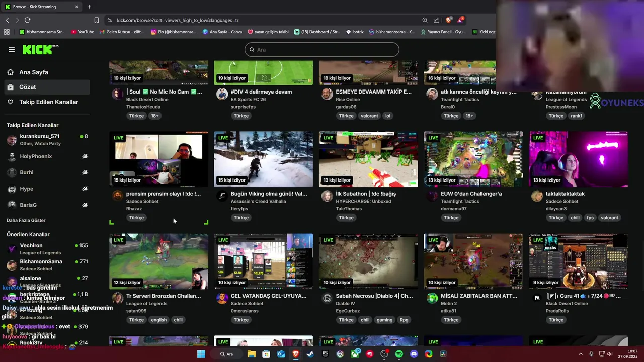Open atiku81 Metin 2 stream thumbnail

click(473, 261)
